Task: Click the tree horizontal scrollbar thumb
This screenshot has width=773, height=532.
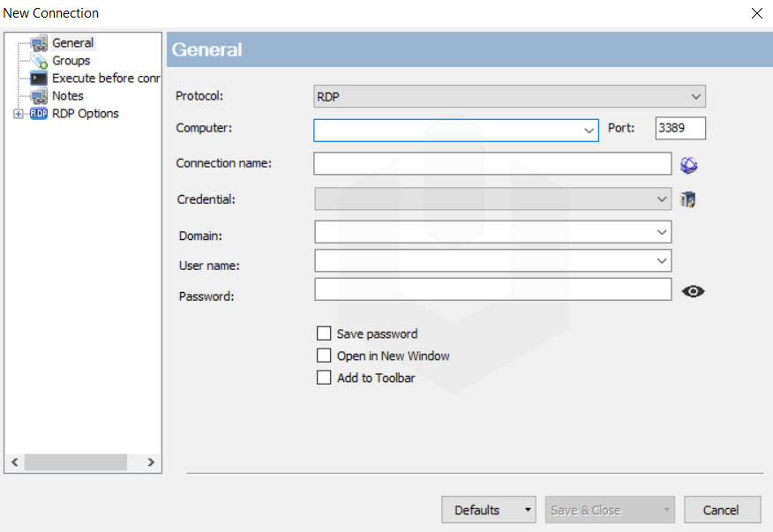Action: [76, 462]
